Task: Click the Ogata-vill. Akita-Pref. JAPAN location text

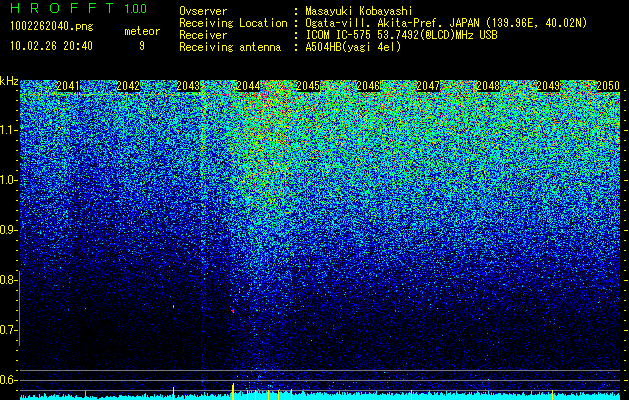Action: (x=446, y=23)
